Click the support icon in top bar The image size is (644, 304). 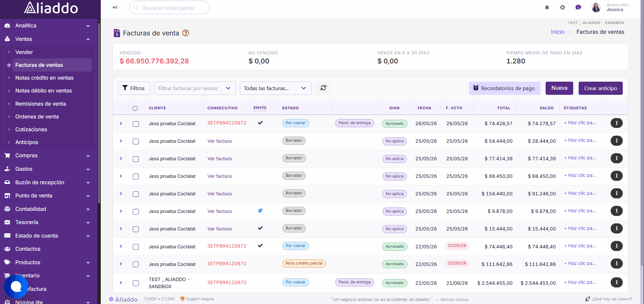tap(562, 7)
